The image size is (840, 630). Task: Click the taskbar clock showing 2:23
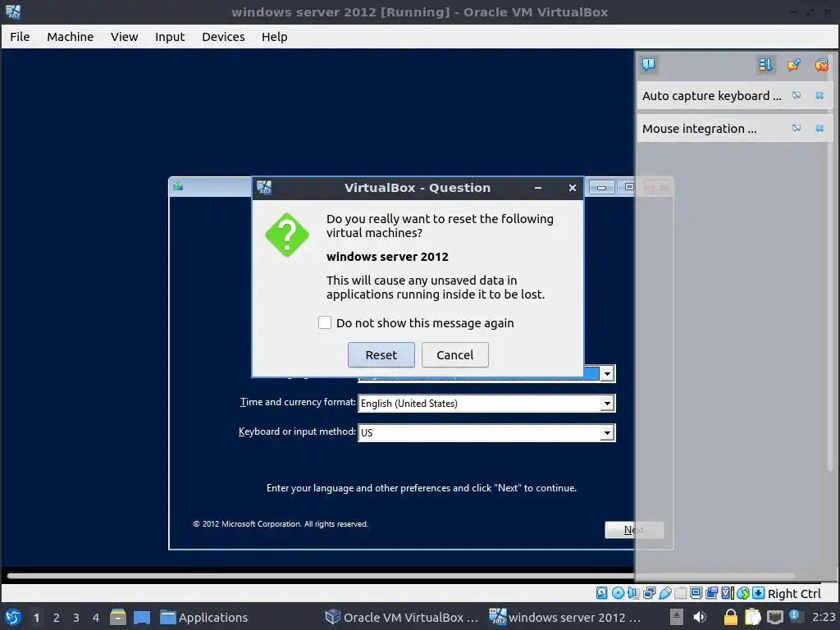824,617
